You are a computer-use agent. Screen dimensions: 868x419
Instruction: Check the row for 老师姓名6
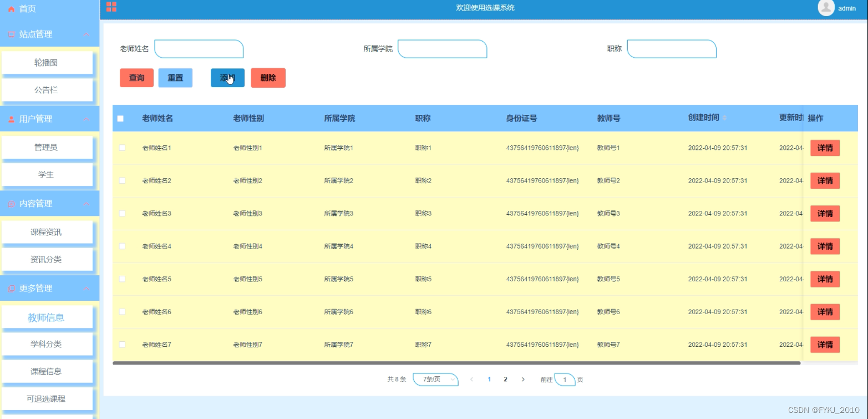pyautogui.click(x=122, y=311)
